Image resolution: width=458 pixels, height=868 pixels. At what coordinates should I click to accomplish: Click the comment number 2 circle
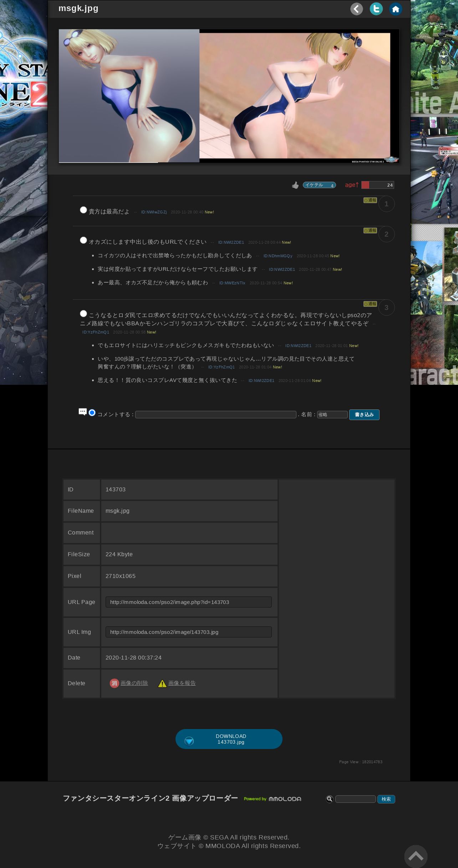point(386,234)
